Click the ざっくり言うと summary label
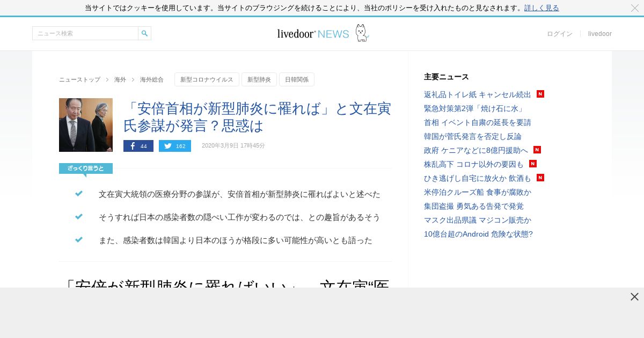The image size is (644, 338). click(86, 168)
